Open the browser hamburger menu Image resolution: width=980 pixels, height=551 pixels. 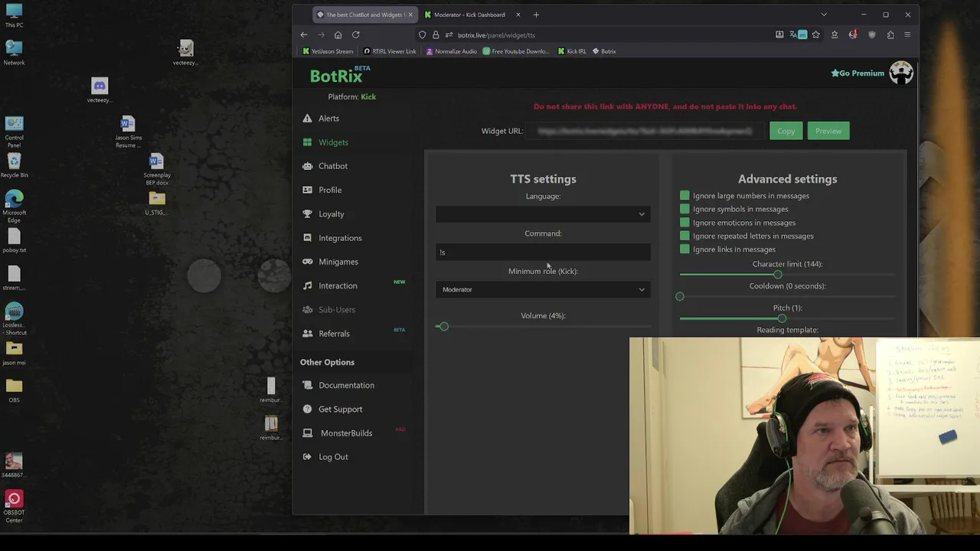point(907,34)
